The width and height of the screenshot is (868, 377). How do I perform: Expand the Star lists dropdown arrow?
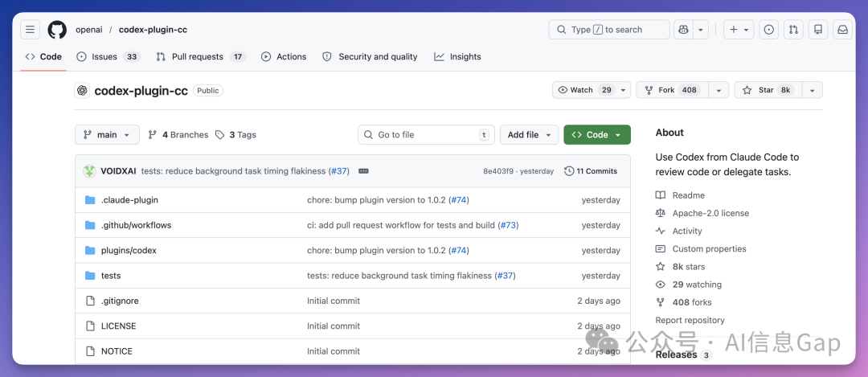812,90
